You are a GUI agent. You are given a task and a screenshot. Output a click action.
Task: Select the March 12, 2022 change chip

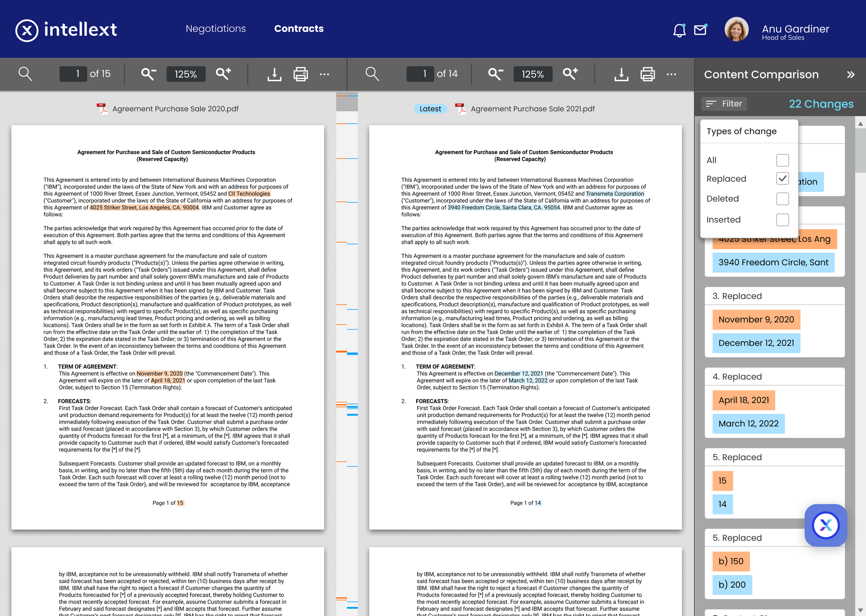(748, 423)
